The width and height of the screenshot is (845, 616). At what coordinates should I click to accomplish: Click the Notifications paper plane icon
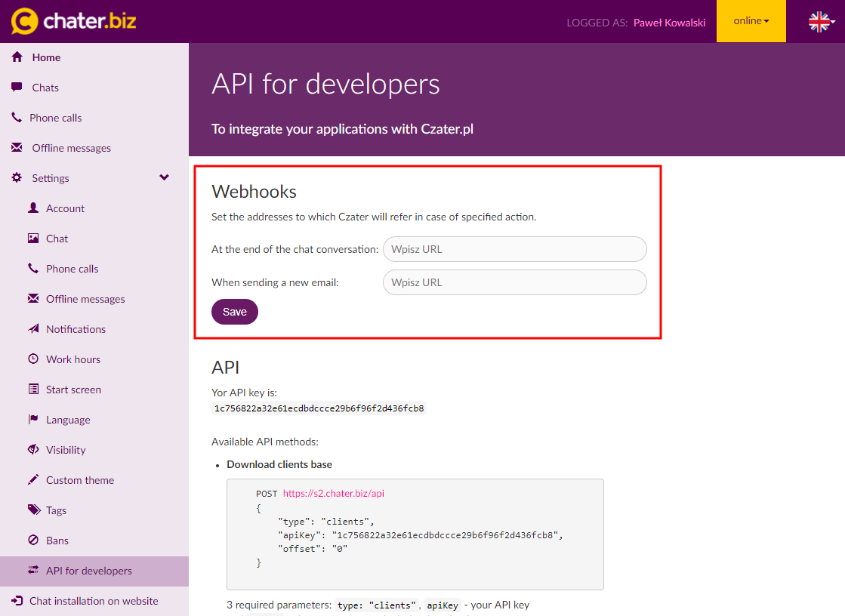tap(33, 328)
